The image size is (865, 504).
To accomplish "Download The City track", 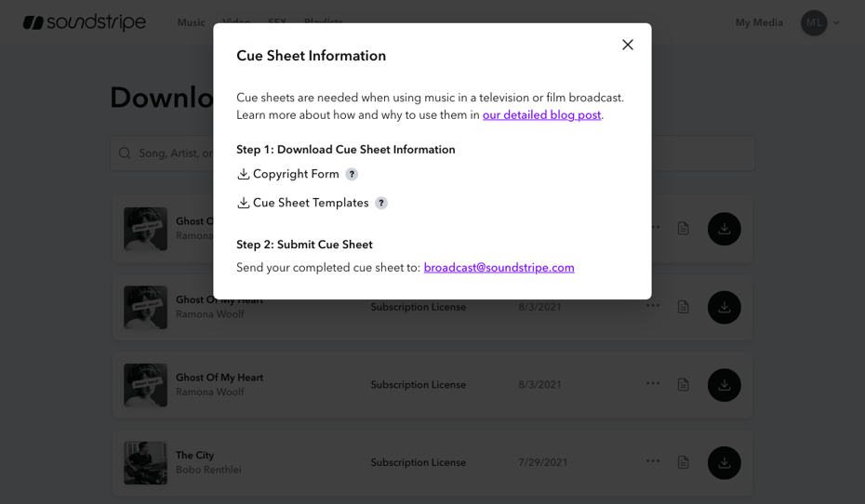I will (724, 462).
